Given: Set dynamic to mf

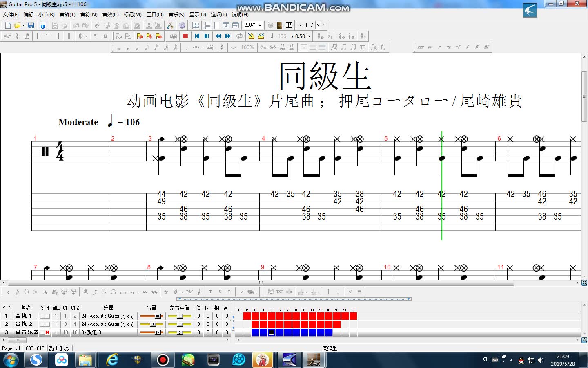Looking at the screenshot, I should point(458,47).
